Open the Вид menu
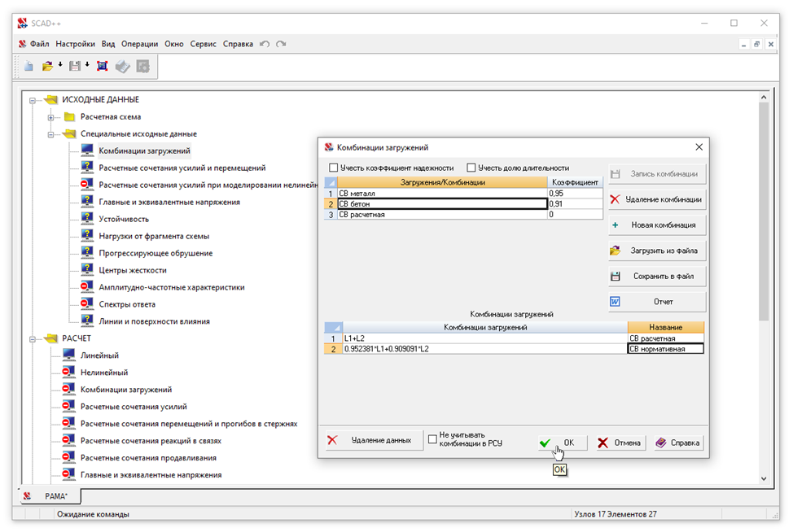Screen dimensions: 793x532 pyautogui.click(x=108, y=44)
